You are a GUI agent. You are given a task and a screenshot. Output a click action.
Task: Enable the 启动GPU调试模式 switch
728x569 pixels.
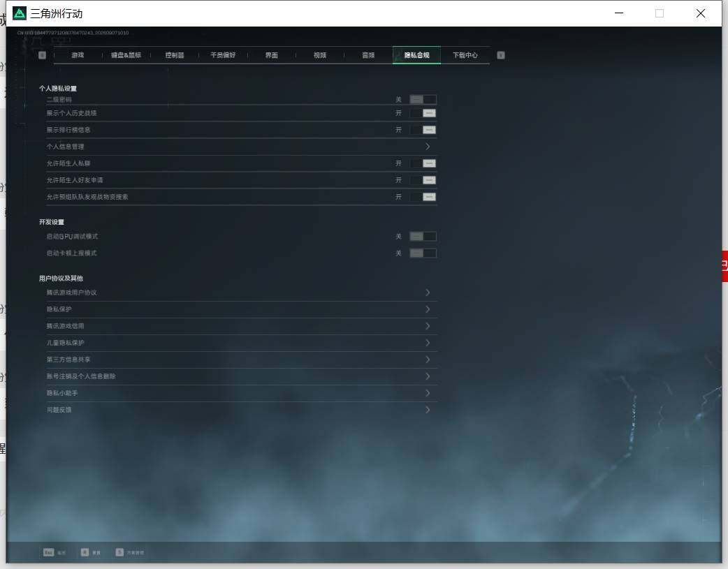click(423, 237)
